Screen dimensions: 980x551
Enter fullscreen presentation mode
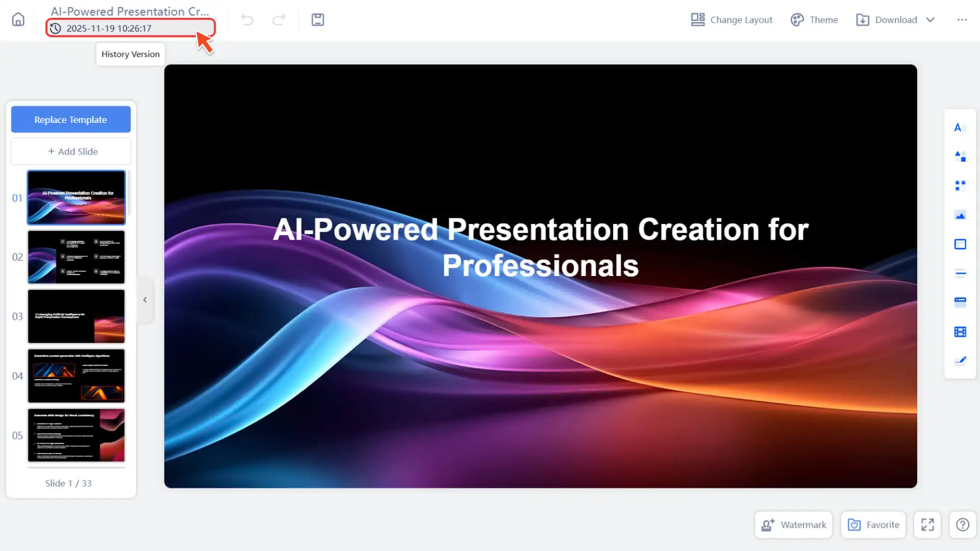[927, 524]
